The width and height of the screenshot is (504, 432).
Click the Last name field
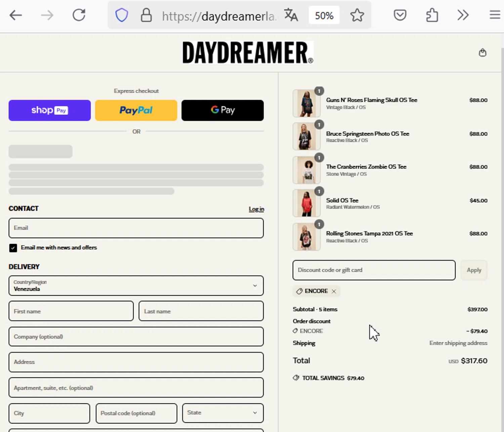[x=201, y=311]
